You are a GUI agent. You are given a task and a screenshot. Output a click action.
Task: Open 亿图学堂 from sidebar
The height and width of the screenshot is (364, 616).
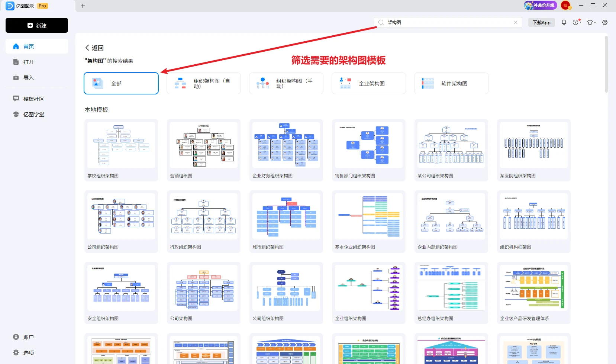point(37,115)
